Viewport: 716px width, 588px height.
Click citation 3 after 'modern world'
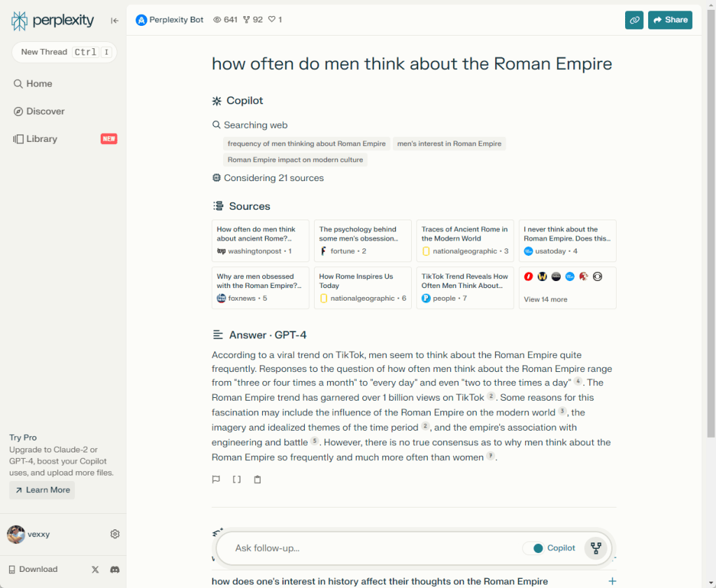coord(562,411)
